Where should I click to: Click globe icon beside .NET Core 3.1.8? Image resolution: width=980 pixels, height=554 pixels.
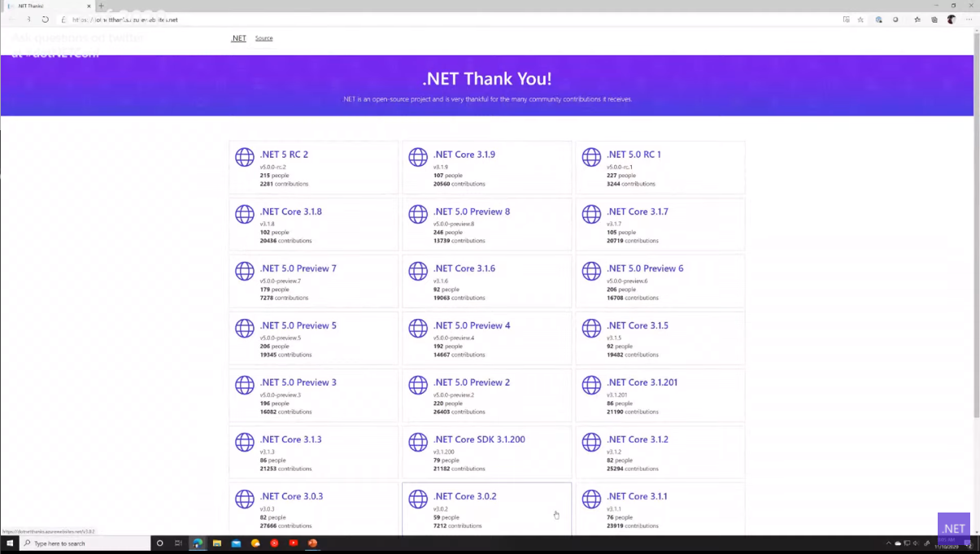(245, 214)
